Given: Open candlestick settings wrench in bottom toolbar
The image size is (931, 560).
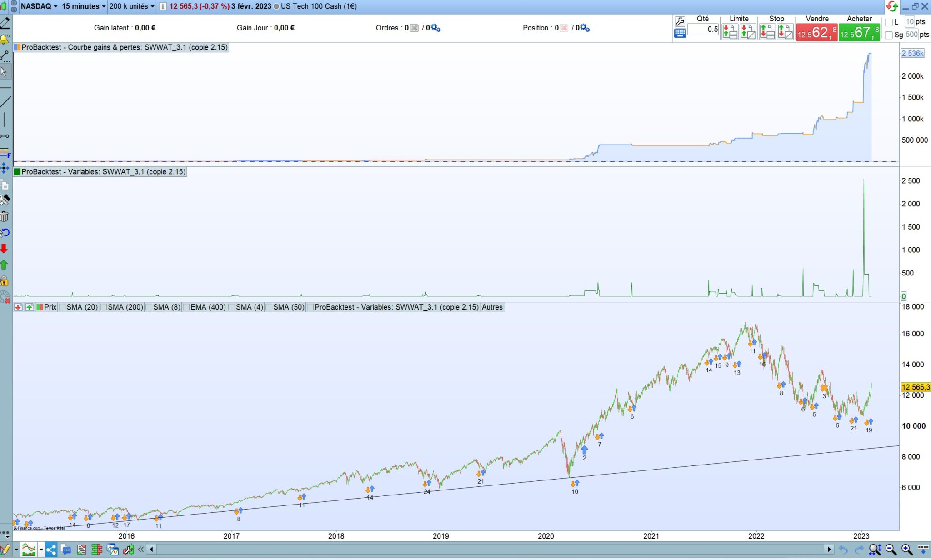Looking at the screenshot, I should pos(129,550).
